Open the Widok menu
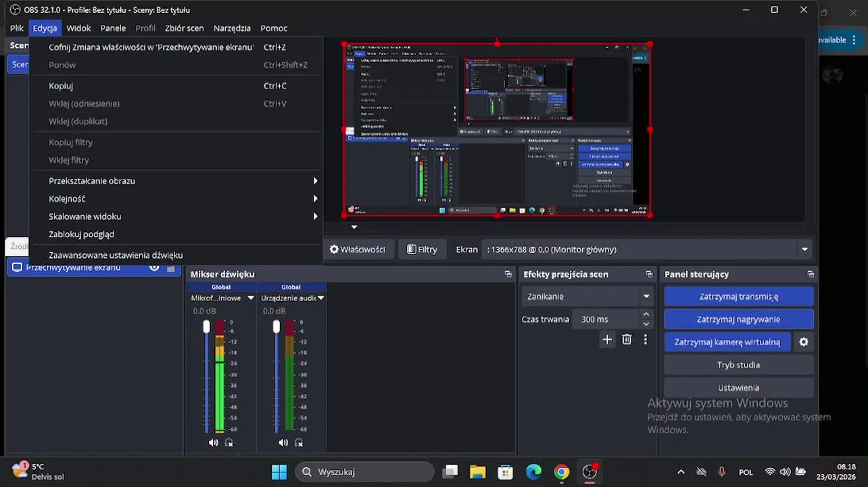 tap(78, 28)
